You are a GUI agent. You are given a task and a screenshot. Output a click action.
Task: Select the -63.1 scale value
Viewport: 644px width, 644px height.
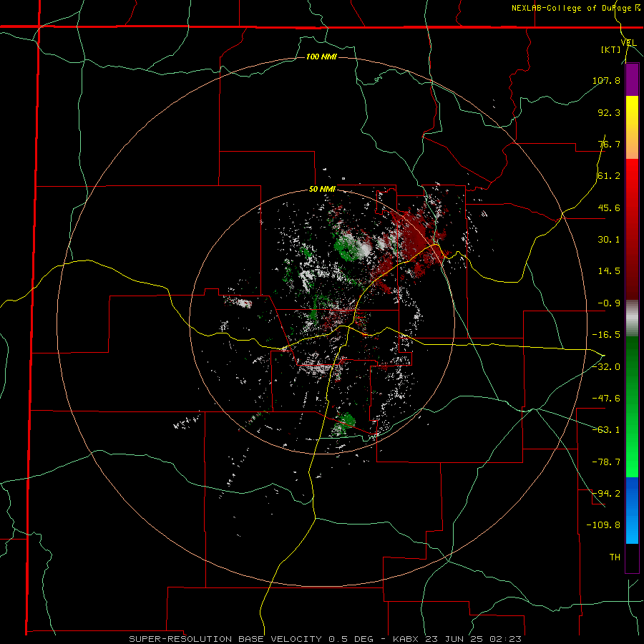[606, 430]
